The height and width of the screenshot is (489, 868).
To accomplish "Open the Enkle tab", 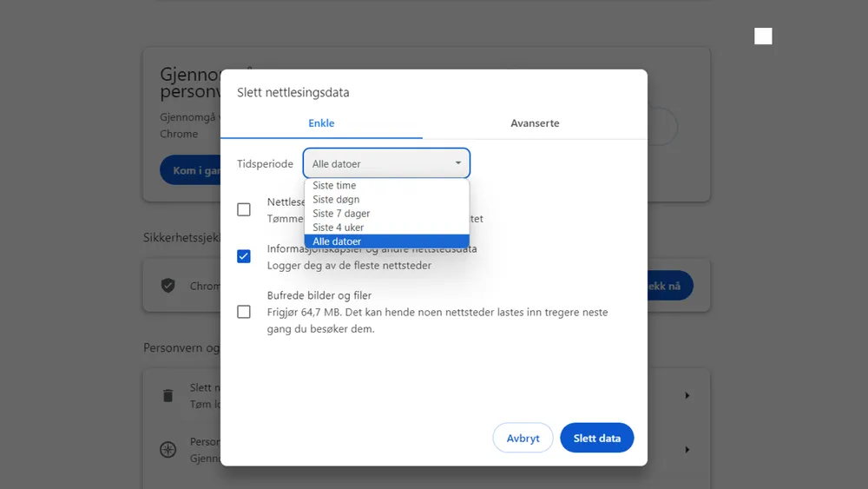I will (321, 123).
